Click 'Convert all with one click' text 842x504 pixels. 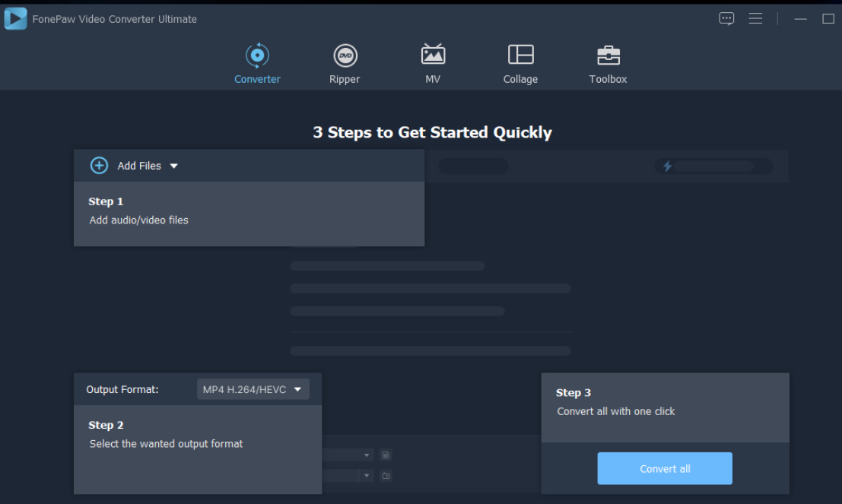pos(616,411)
